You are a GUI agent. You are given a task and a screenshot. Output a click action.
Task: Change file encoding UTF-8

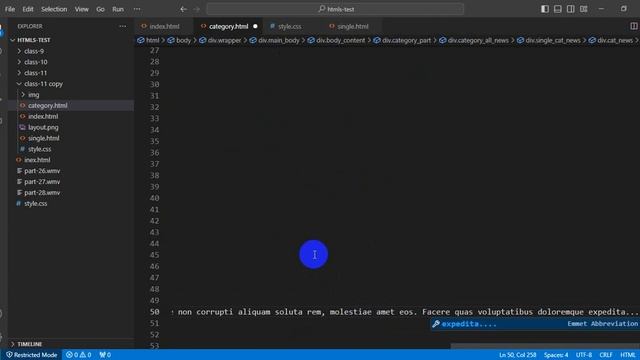click(x=584, y=355)
